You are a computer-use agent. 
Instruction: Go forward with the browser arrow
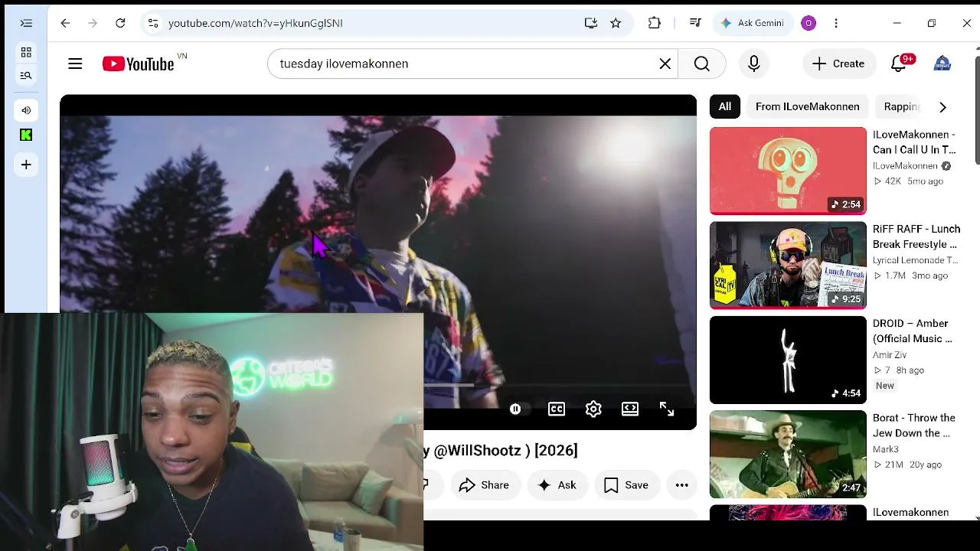[93, 23]
